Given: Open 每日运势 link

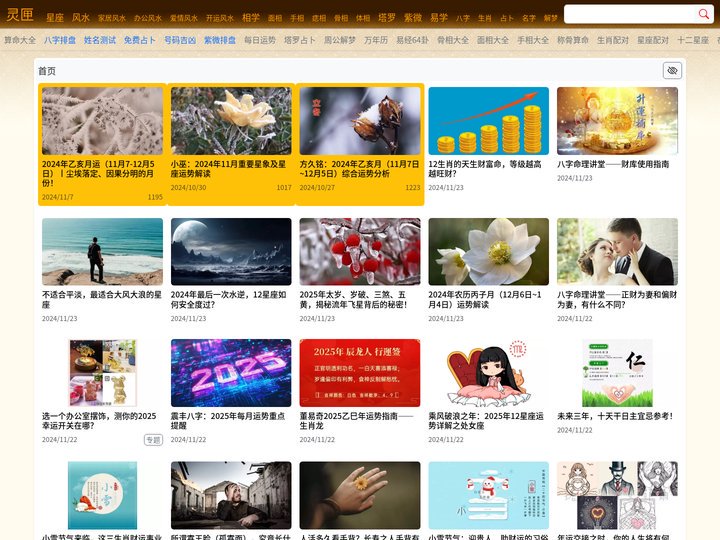Looking at the screenshot, I should coord(260,40).
